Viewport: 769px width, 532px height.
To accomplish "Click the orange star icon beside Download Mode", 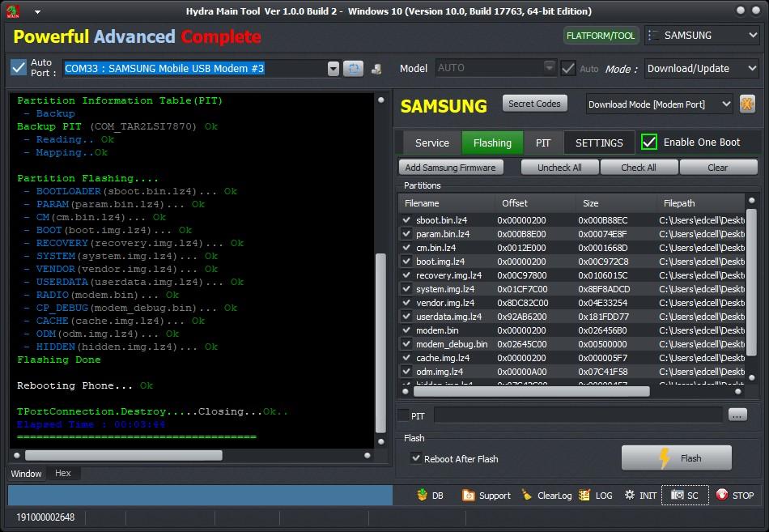I will (747, 104).
